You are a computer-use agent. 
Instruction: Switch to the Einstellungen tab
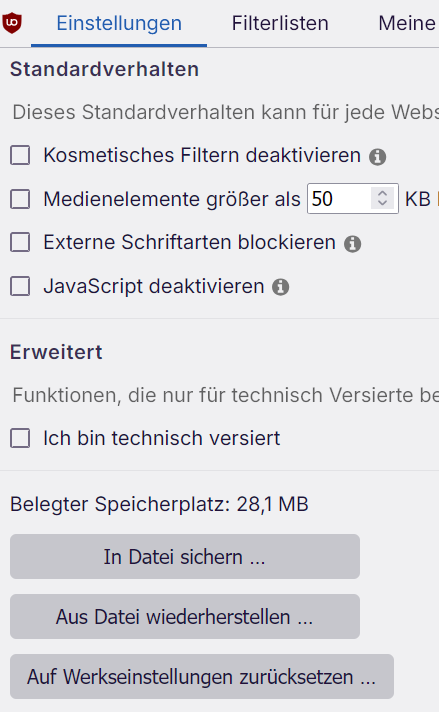tap(119, 23)
